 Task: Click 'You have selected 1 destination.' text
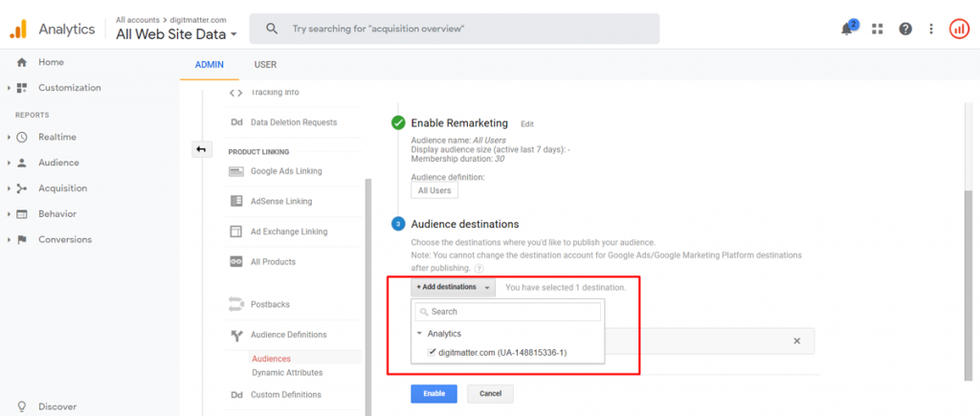pyautogui.click(x=566, y=288)
